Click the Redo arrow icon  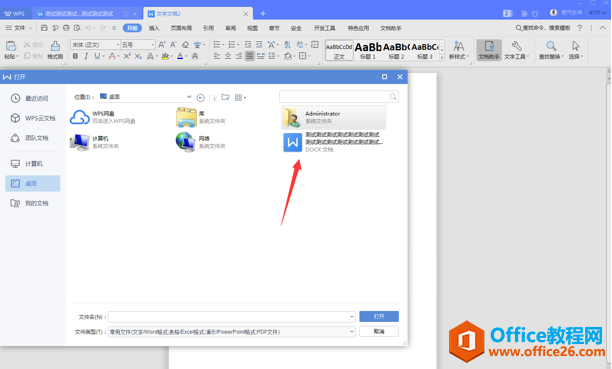pyautogui.click(x=102, y=28)
